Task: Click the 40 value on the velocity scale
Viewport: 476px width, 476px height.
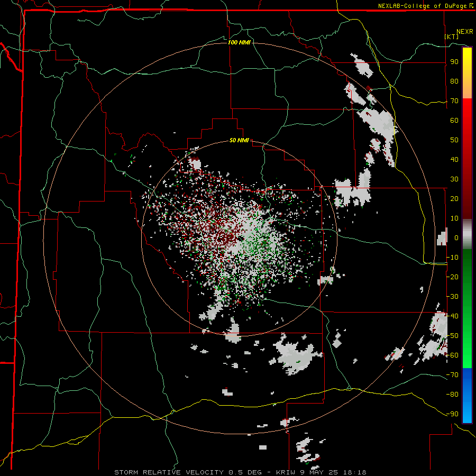Action: (x=454, y=159)
